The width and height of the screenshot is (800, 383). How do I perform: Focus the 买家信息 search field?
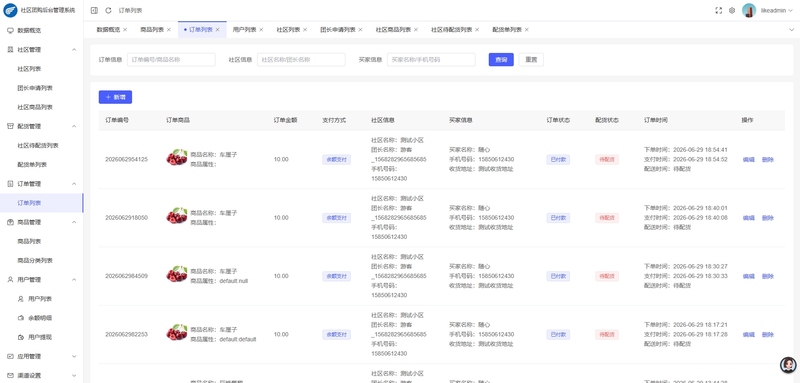point(432,60)
